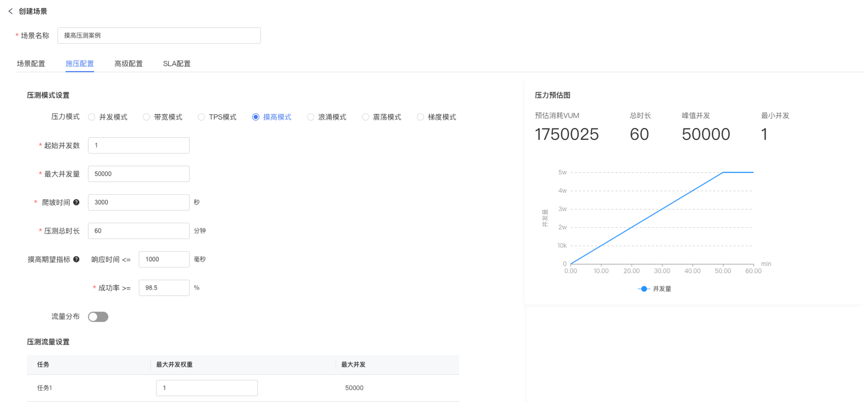Select the 浪涌模式 radio option

click(x=311, y=117)
